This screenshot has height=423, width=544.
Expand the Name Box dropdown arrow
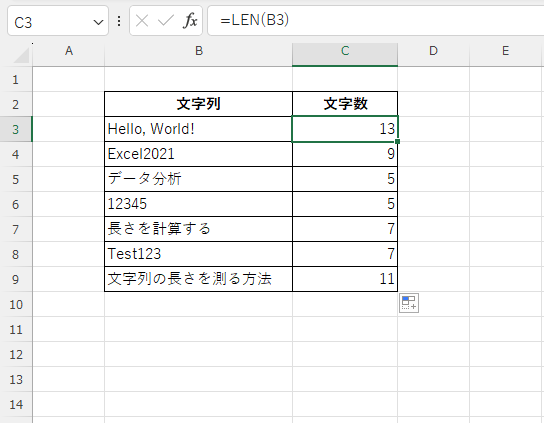pyautogui.click(x=98, y=23)
